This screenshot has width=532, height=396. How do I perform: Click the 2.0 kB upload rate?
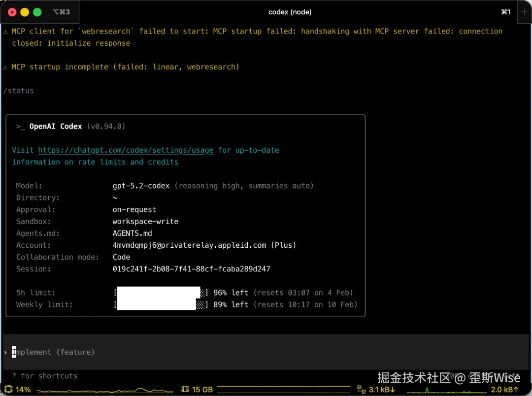coord(505,390)
